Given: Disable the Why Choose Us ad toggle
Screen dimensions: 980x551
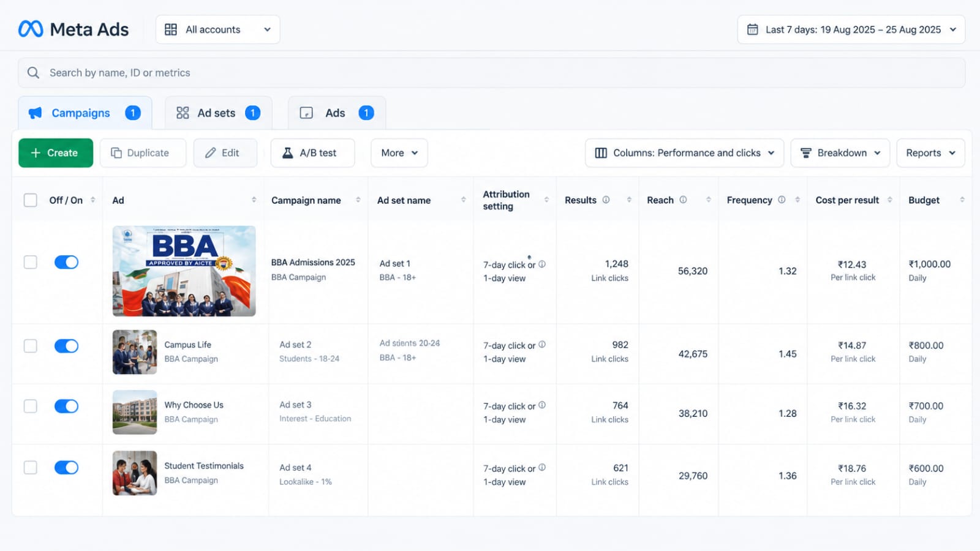Looking at the screenshot, I should click(x=66, y=406).
